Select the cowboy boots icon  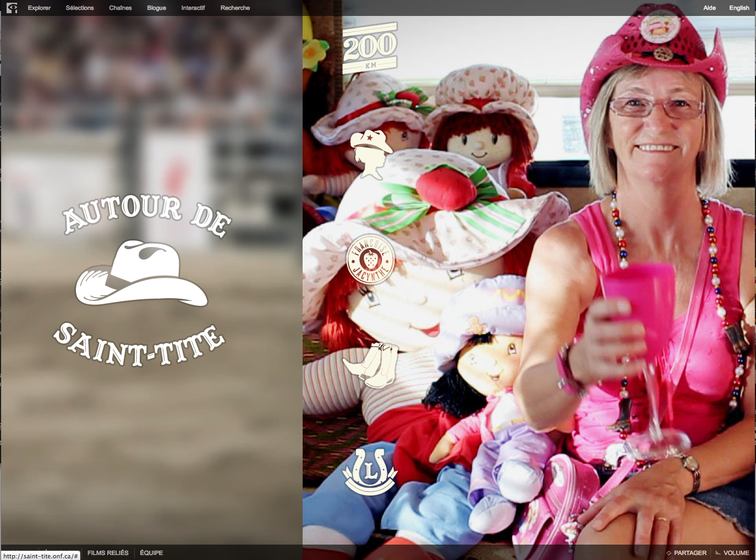tap(370, 365)
